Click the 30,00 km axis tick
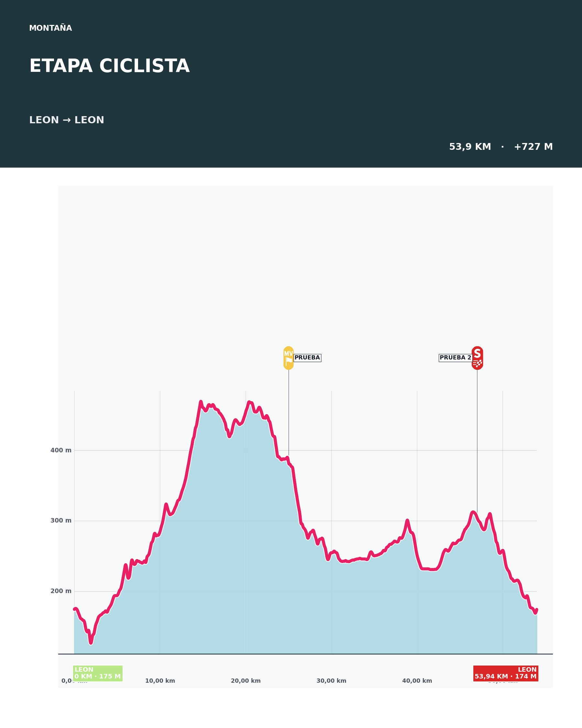Screen dimensions: 582x728 pos(331,681)
